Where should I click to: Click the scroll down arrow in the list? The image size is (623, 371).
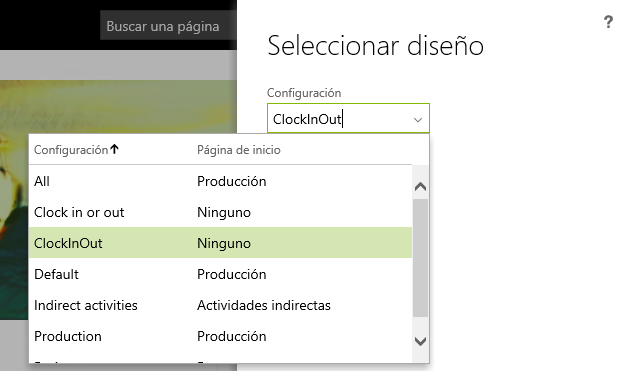(420, 341)
